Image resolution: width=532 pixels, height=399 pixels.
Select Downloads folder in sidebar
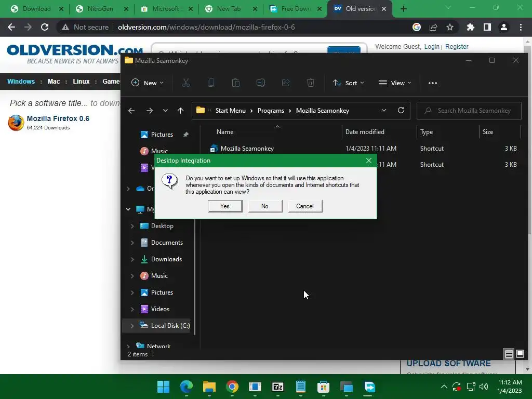166,259
